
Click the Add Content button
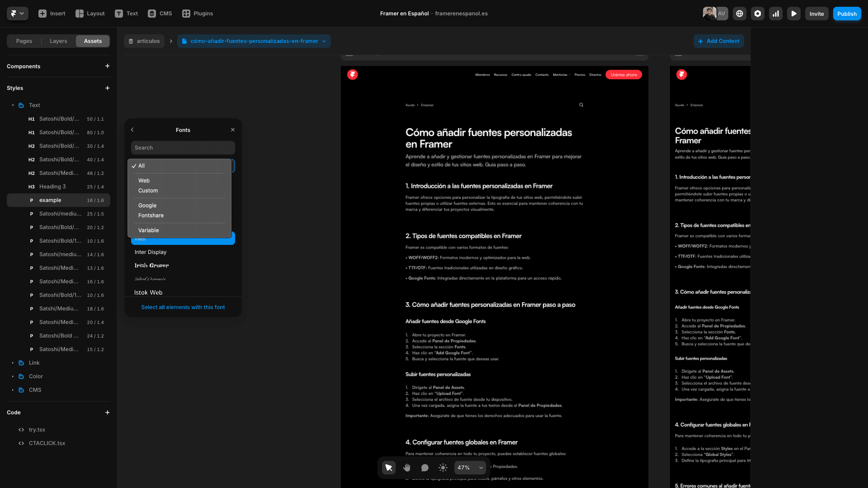[719, 41]
